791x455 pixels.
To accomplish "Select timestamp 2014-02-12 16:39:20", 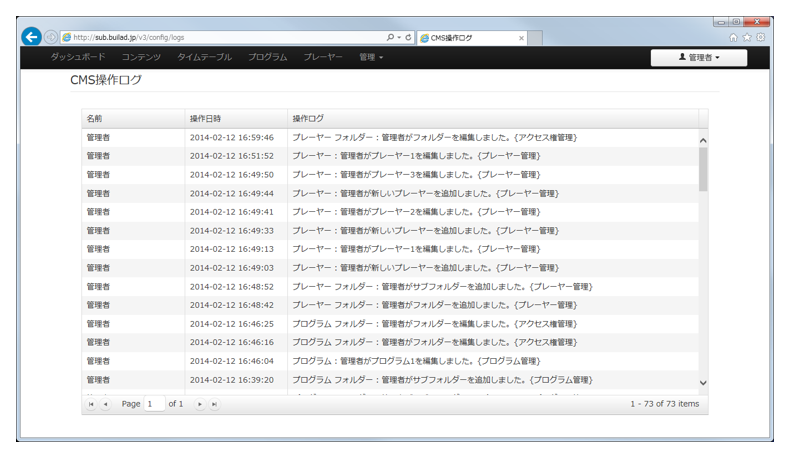I will 232,380.
